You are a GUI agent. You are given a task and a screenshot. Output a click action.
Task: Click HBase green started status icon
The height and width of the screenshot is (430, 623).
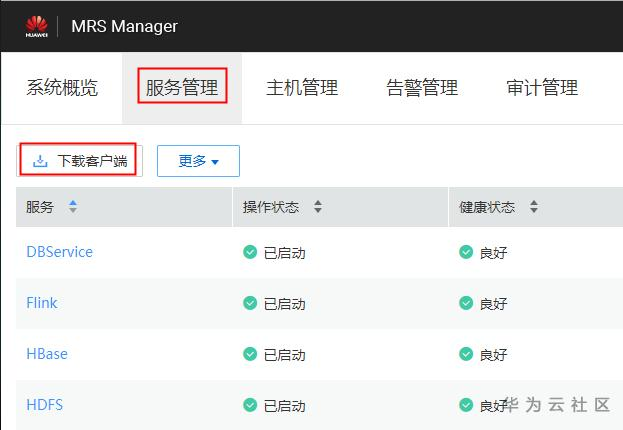tap(250, 354)
